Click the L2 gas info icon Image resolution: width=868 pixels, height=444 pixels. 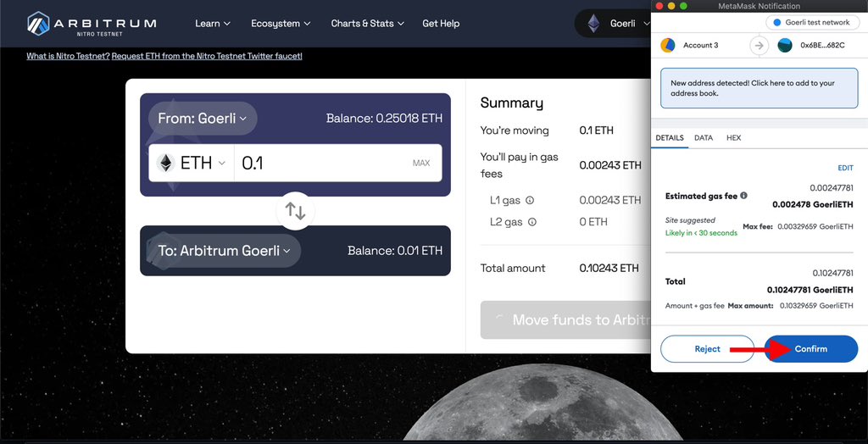[x=532, y=222]
